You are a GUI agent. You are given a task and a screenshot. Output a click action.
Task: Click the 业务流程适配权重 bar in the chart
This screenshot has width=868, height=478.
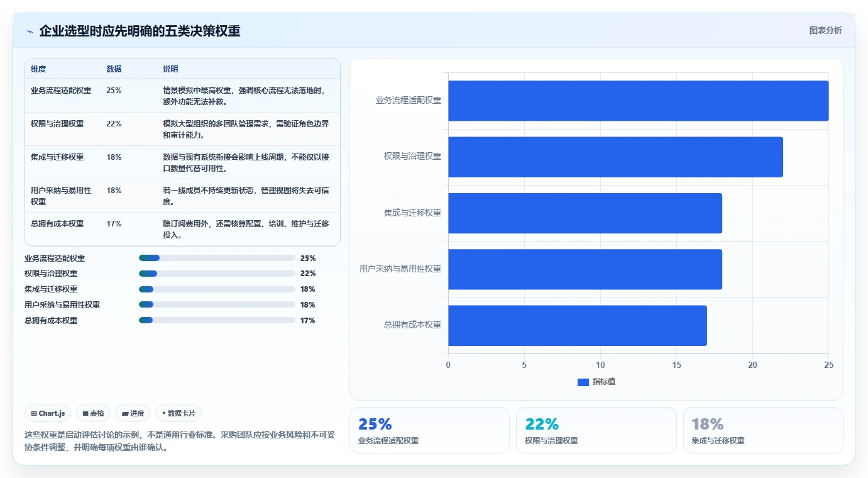(638, 101)
